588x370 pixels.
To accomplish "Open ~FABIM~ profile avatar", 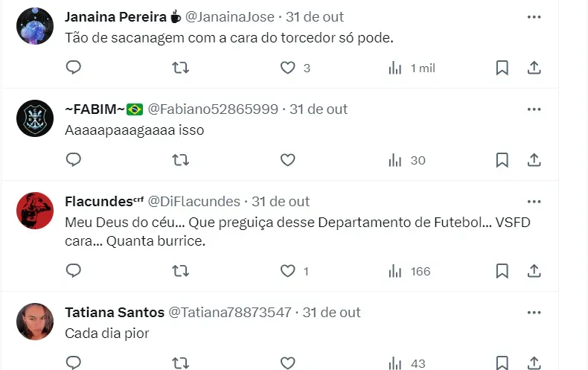I will point(35,118).
